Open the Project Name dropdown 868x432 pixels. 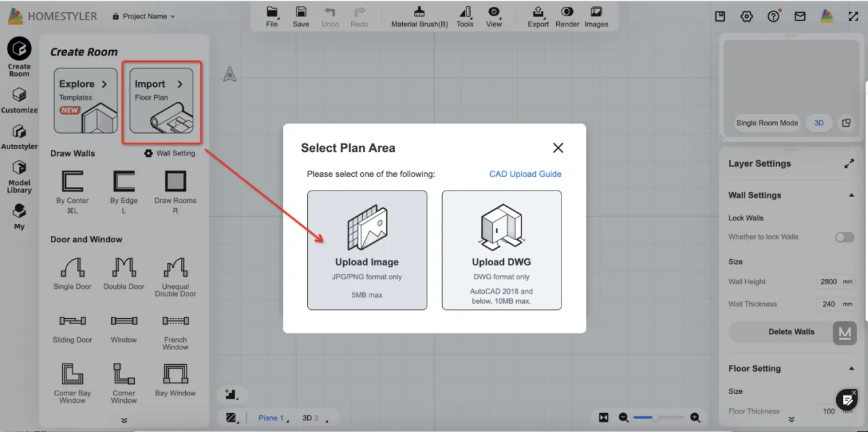click(144, 16)
